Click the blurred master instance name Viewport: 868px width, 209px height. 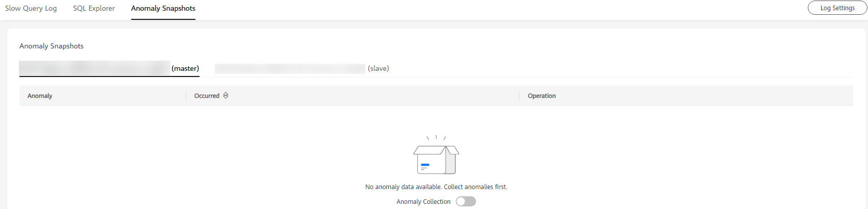94,68
